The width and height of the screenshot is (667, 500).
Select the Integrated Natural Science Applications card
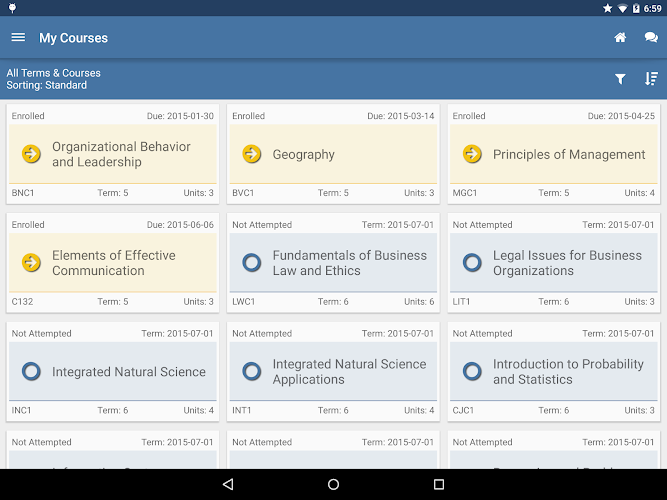(x=349, y=372)
